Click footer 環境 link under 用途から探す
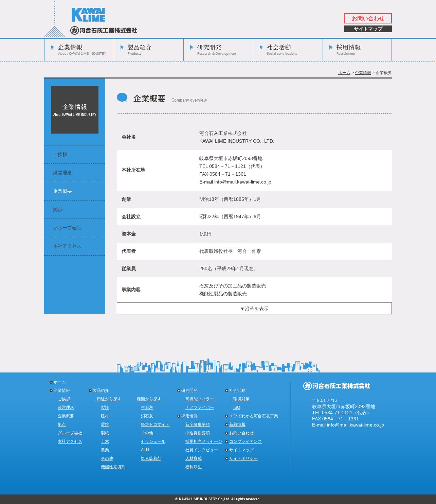The image size is (436, 504). 105,424
